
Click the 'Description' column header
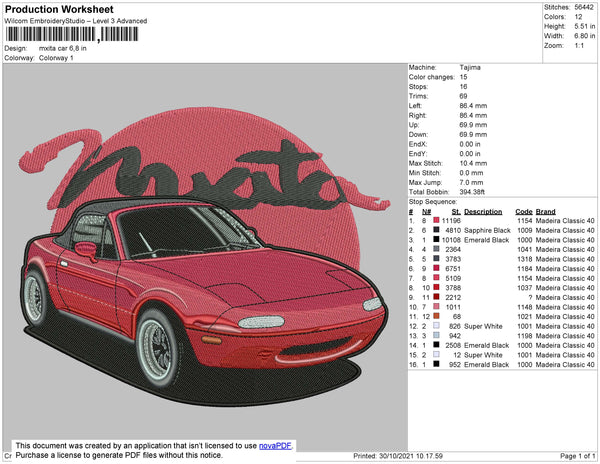point(483,212)
